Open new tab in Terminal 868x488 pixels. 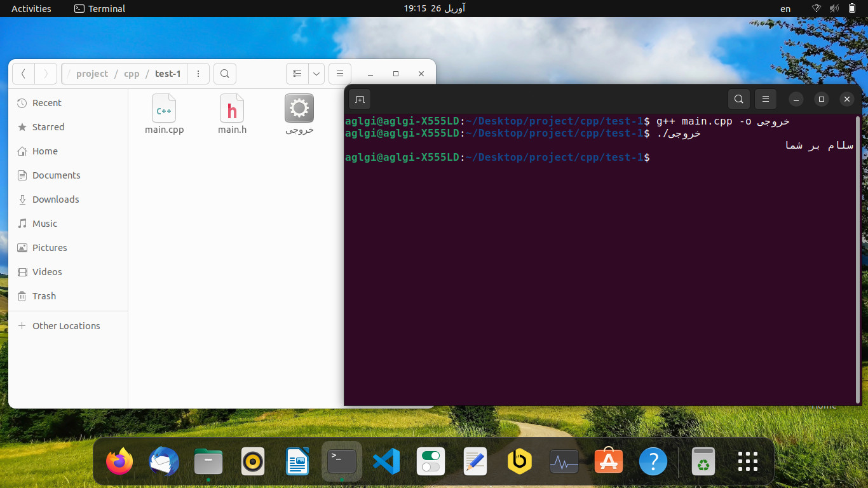point(360,99)
